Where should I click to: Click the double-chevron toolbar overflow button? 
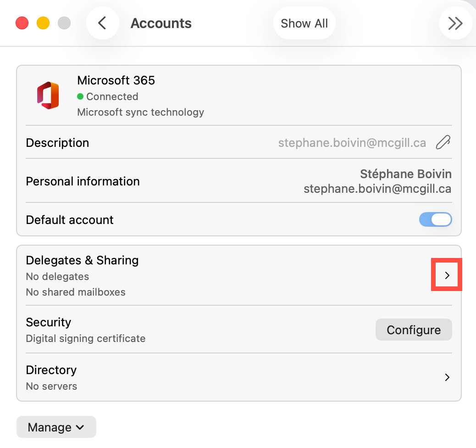coord(455,23)
